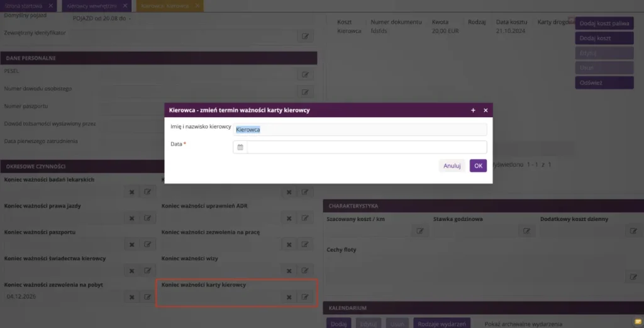
Task: Edit Koniec ważności karty kierowcy date
Action: [305, 297]
